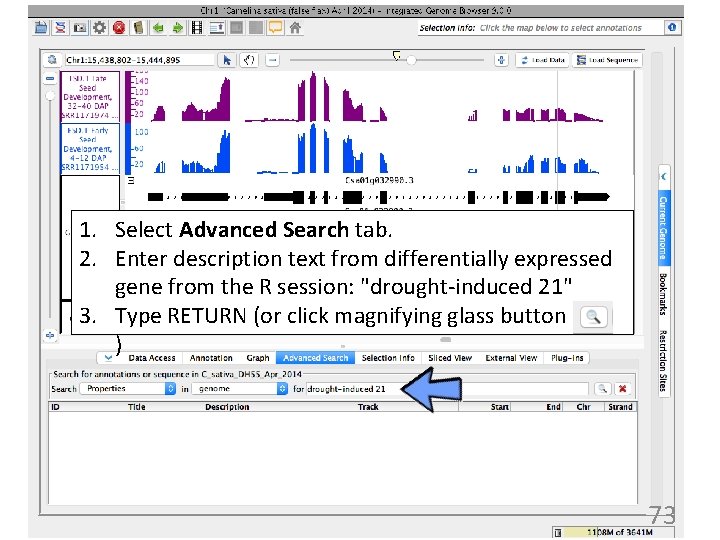Click the vertical zoom minus button
The image size is (720, 540).
click(50, 79)
